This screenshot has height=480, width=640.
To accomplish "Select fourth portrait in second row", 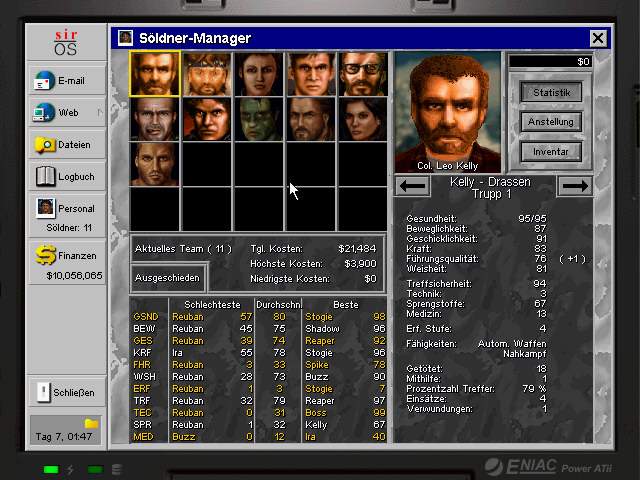I will (x=311, y=119).
